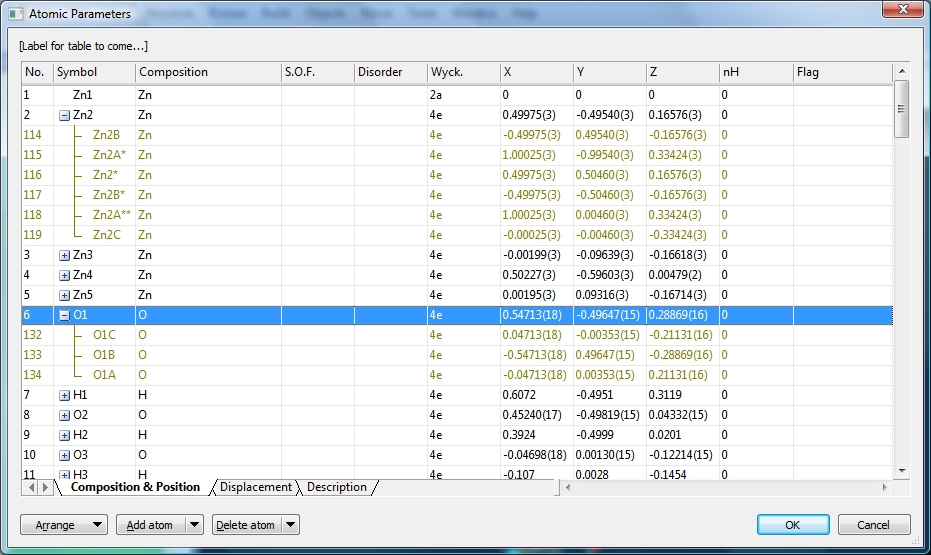The width and height of the screenshot is (931, 555).
Task: Collapse the Zn2 atom tree node
Action: pos(65,115)
